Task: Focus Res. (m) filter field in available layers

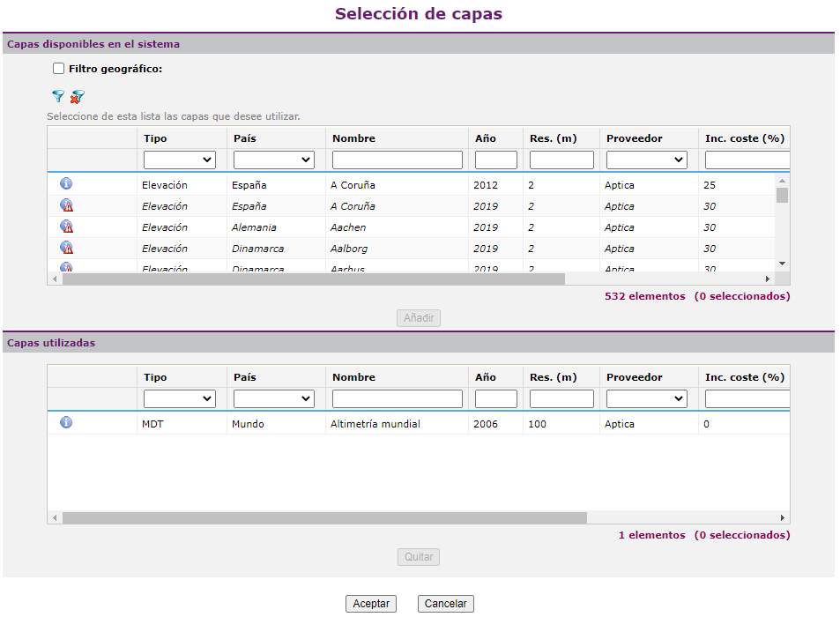Action: pyautogui.click(x=561, y=160)
